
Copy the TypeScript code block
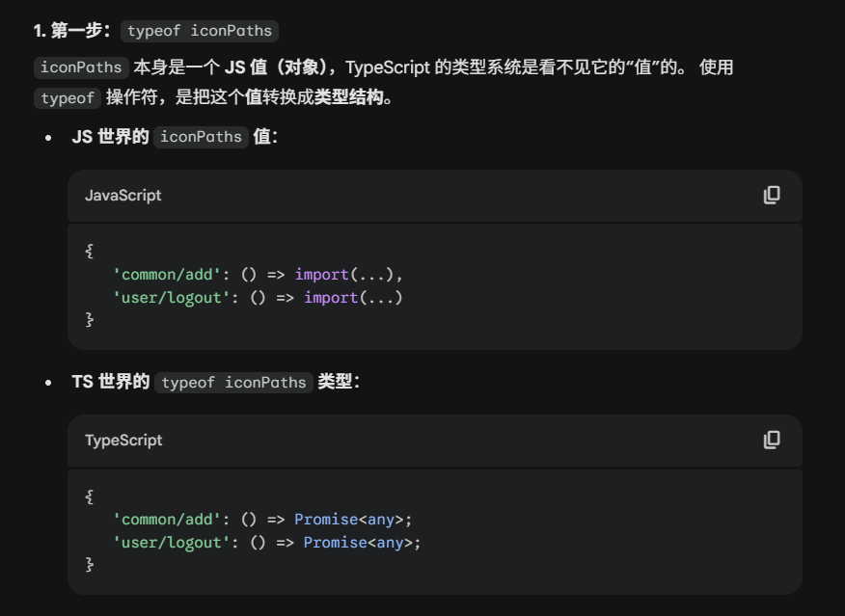point(772,440)
